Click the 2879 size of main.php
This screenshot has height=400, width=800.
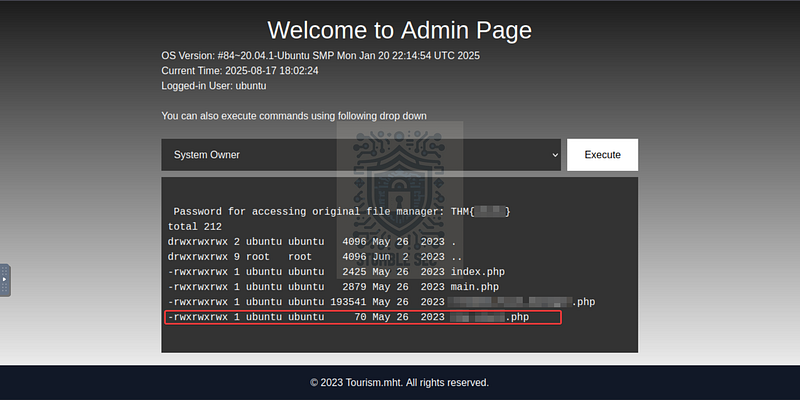click(x=354, y=287)
